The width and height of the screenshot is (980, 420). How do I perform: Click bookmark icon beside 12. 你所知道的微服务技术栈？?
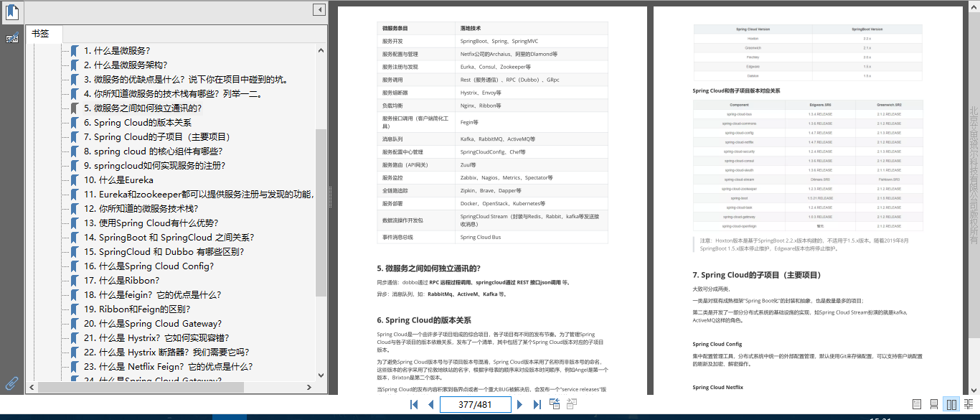(74, 209)
